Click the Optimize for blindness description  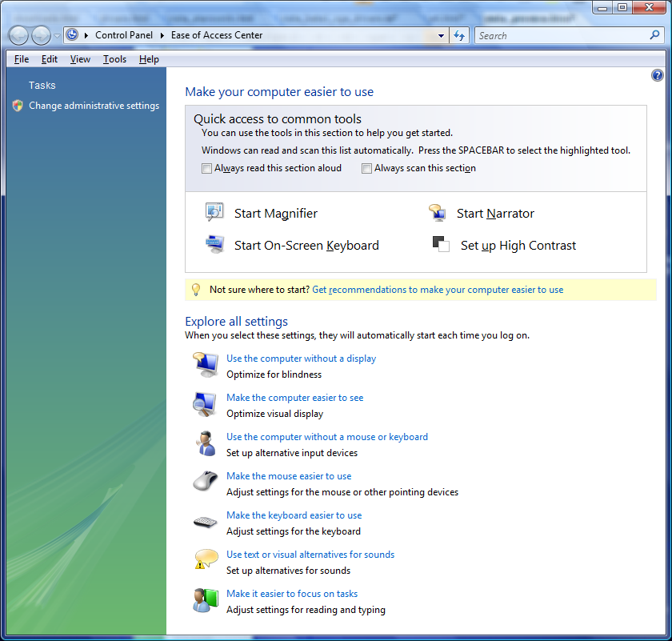pyautogui.click(x=274, y=375)
